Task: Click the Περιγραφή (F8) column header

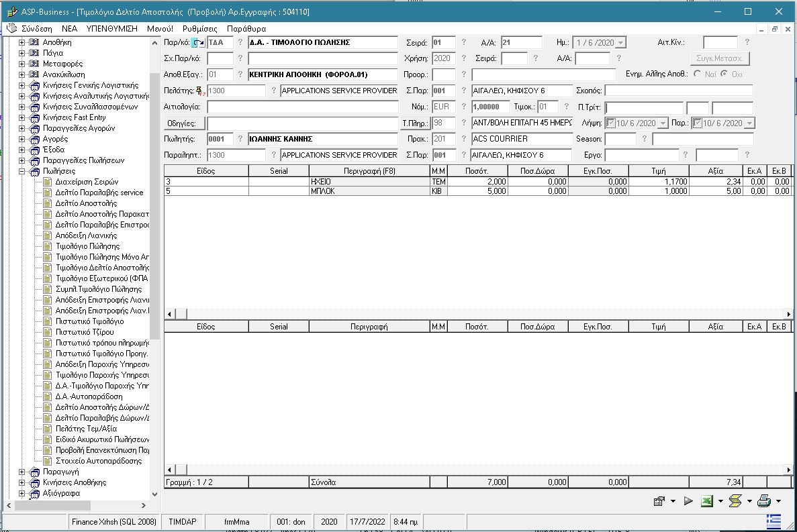Action: click(369, 171)
